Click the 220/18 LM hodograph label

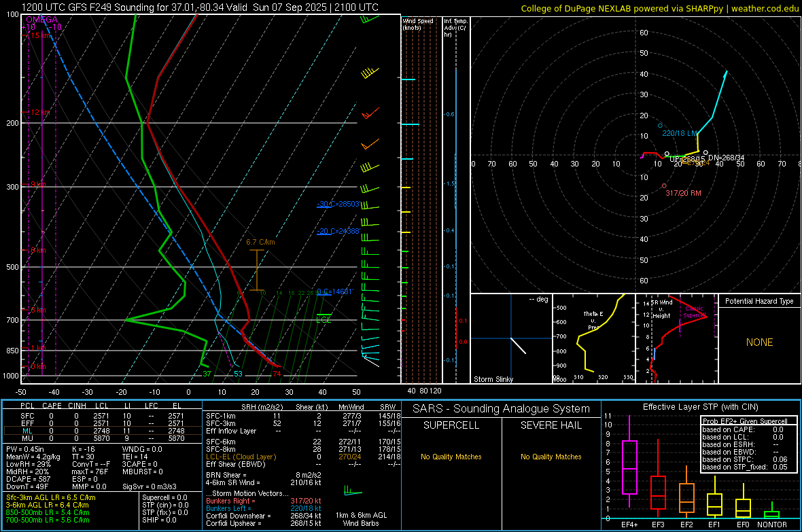680,133
